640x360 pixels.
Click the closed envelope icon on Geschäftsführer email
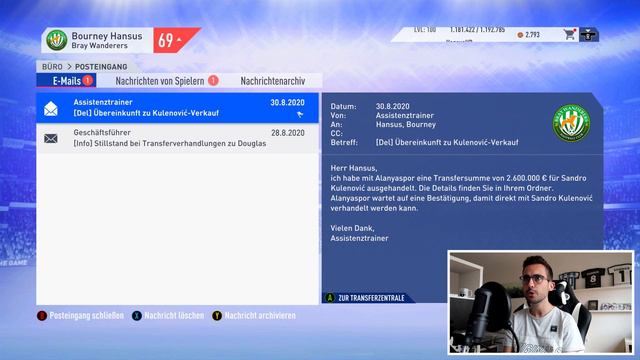point(51,139)
